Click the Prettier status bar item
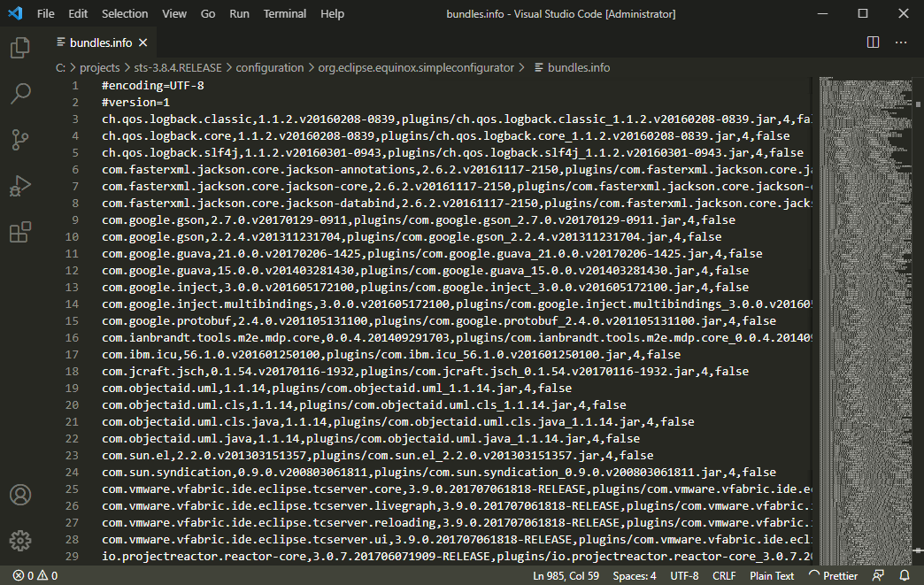 [x=833, y=575]
